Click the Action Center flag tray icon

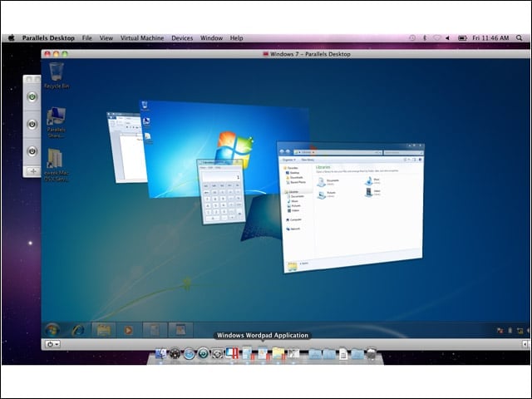tap(500, 330)
